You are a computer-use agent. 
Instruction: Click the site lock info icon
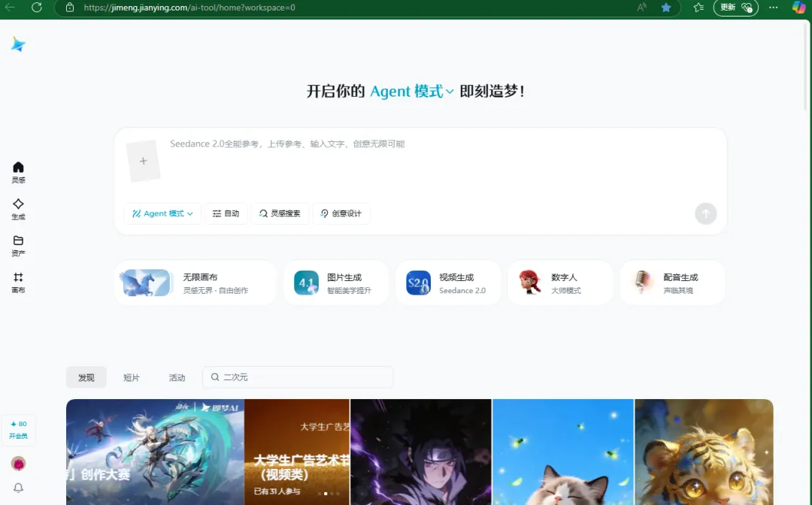pyautogui.click(x=70, y=8)
